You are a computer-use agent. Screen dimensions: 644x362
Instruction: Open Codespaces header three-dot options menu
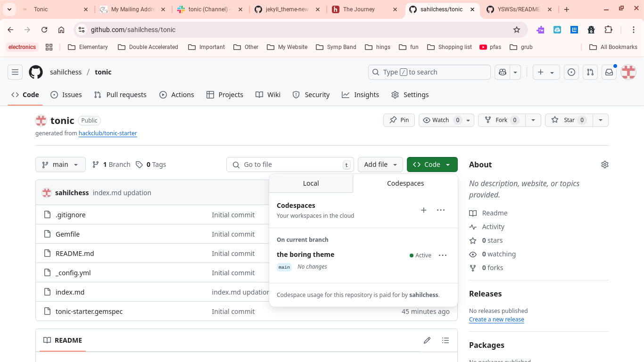click(441, 210)
